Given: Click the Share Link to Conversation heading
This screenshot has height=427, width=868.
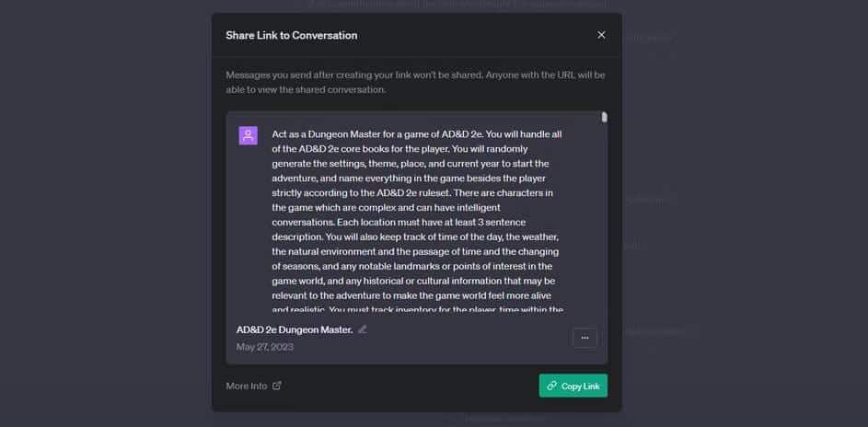Looking at the screenshot, I should point(291,35).
